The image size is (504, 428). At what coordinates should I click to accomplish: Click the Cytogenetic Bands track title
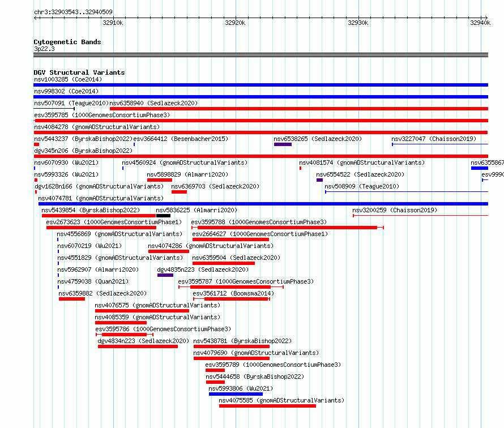point(67,42)
